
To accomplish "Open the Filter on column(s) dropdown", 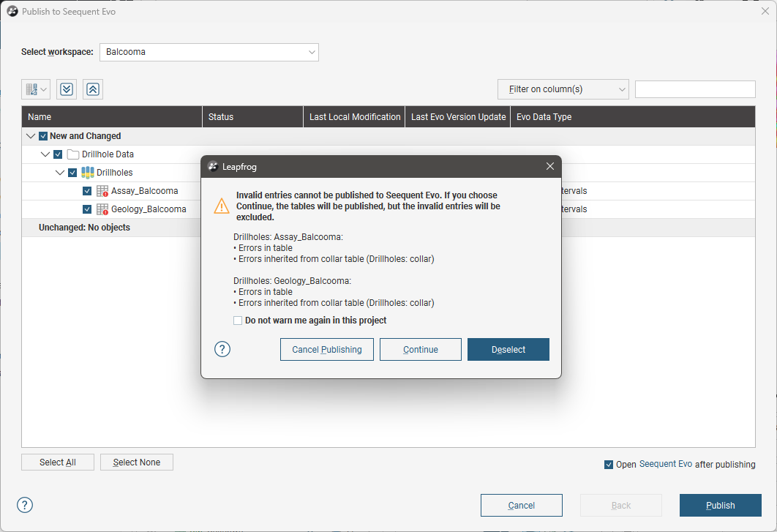I will tap(563, 89).
